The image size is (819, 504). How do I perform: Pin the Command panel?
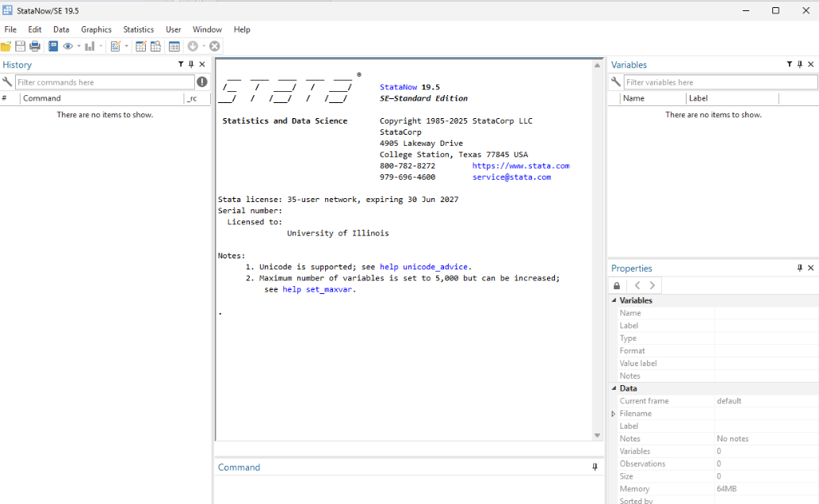pos(595,467)
